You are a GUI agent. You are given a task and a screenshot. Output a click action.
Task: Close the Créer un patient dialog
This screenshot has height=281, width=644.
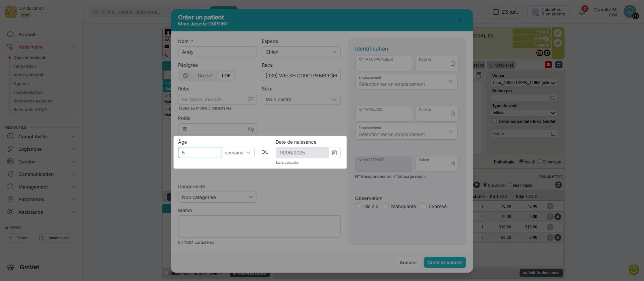tap(460, 20)
